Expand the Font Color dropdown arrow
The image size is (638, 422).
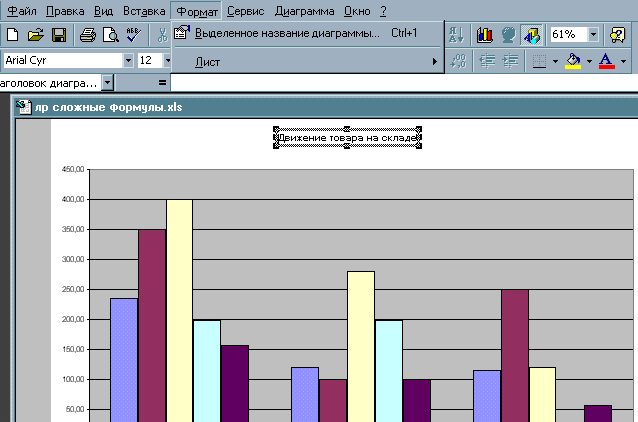(623, 61)
